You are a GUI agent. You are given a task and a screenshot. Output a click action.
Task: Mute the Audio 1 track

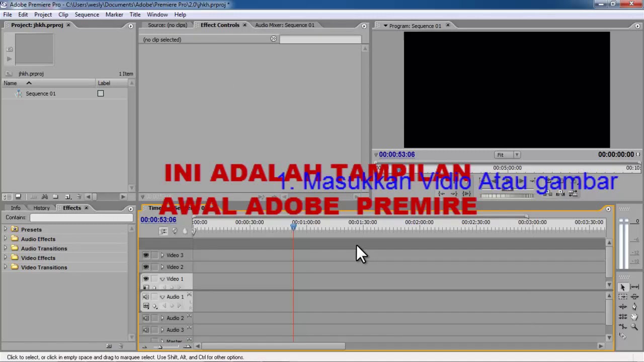146,297
